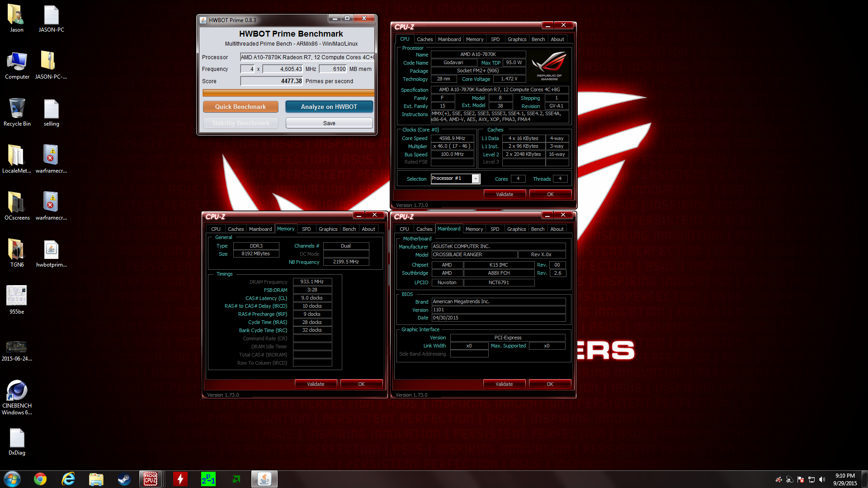Switch to CPU tab in Memory CPU-Z window
This screenshot has height=488, width=868.
point(216,229)
